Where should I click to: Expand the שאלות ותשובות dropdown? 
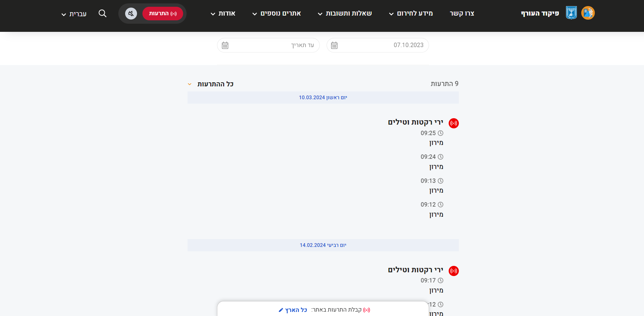pos(345,14)
